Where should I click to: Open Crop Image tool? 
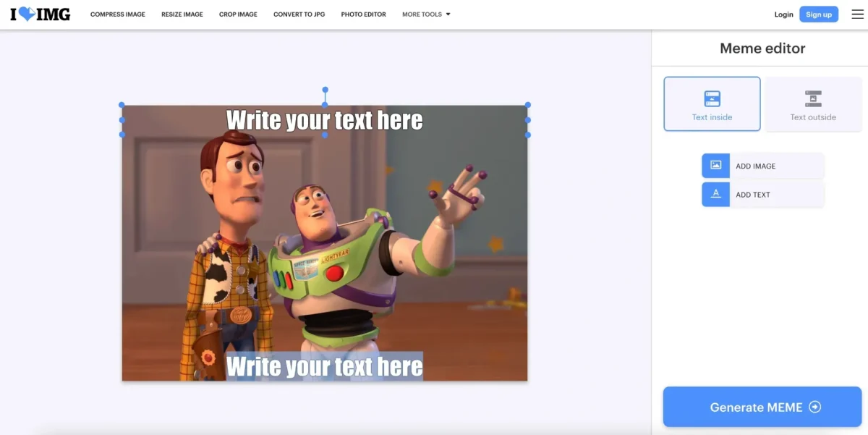238,14
